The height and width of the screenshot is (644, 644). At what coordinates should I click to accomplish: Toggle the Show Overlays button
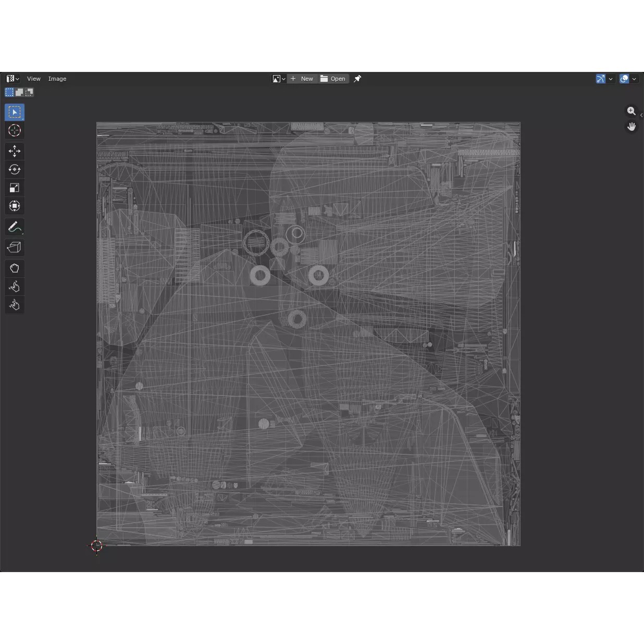coord(624,79)
